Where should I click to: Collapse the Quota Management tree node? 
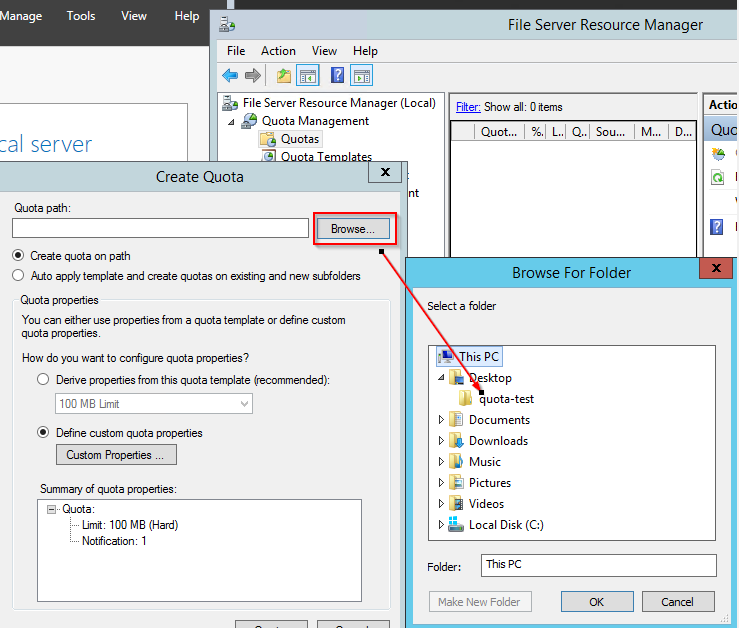pyautogui.click(x=231, y=123)
